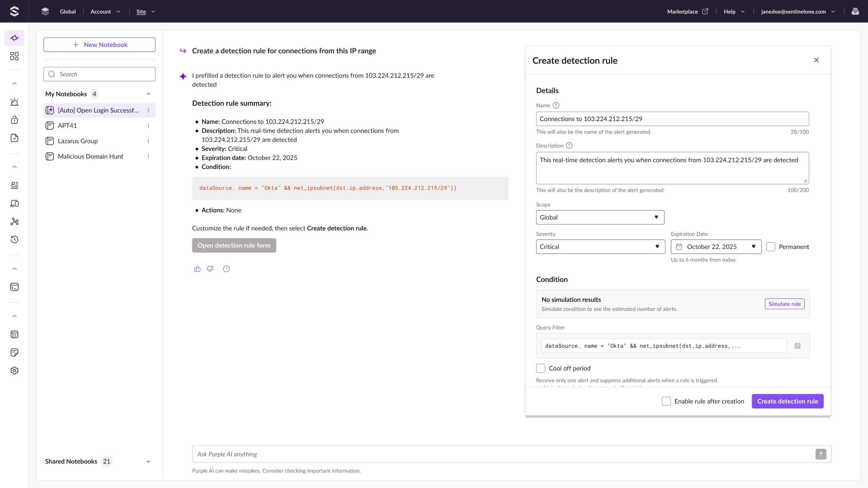Open the Scope dropdown set to Global
Viewport: 868px width, 488px height.
pos(600,217)
